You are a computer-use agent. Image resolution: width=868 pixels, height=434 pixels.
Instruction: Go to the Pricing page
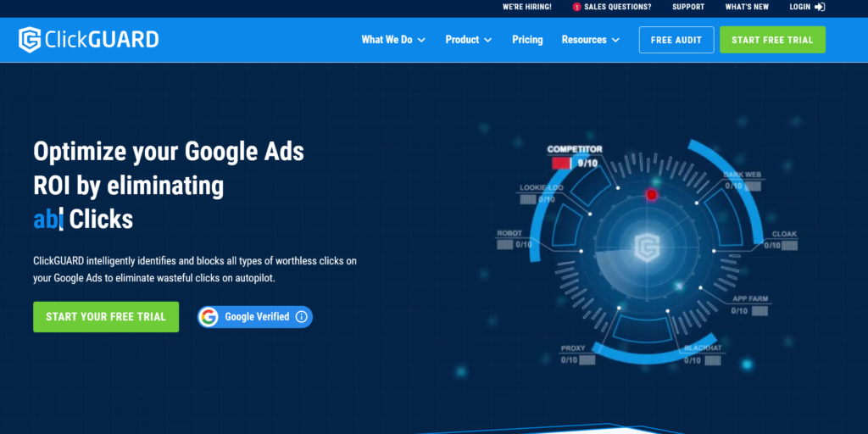click(527, 40)
